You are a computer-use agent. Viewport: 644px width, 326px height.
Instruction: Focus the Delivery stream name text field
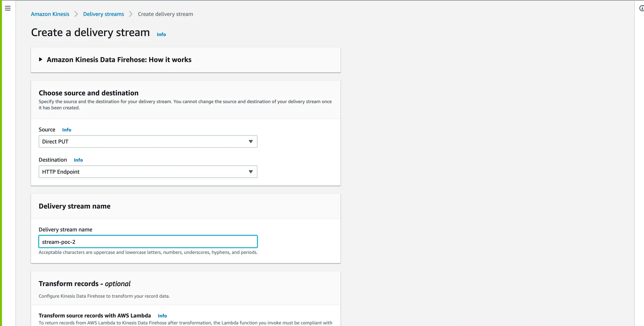click(148, 242)
